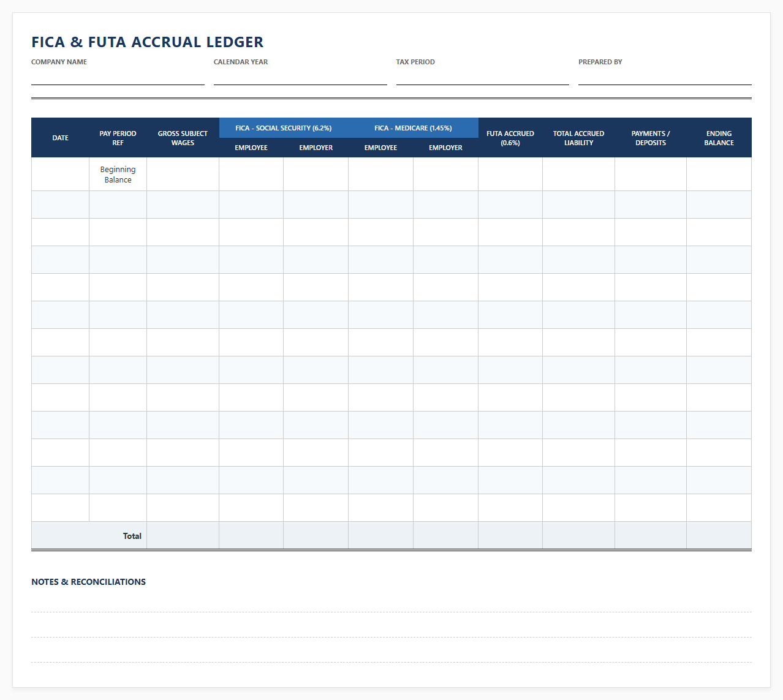Click Ending Balance cell in Beginning Balance row
783x700 pixels.
coord(719,175)
